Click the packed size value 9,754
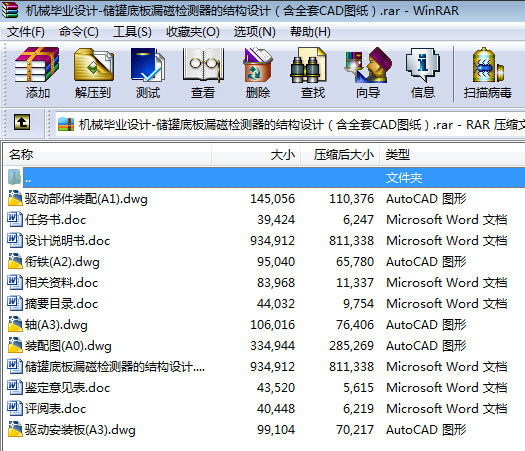 (358, 304)
